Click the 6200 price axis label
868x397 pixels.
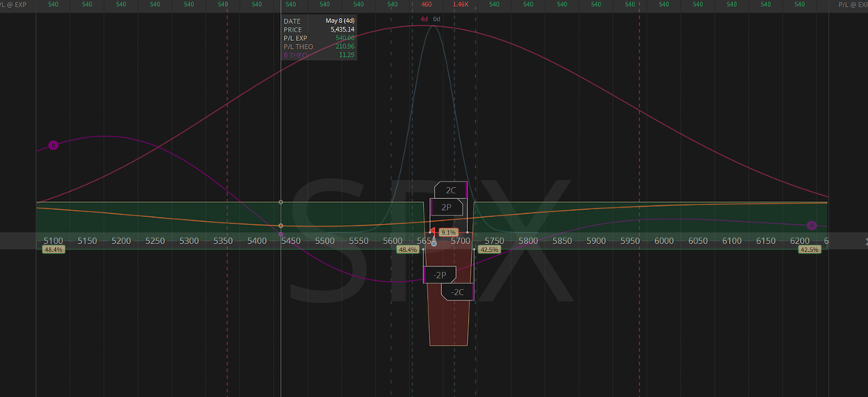[x=799, y=241]
